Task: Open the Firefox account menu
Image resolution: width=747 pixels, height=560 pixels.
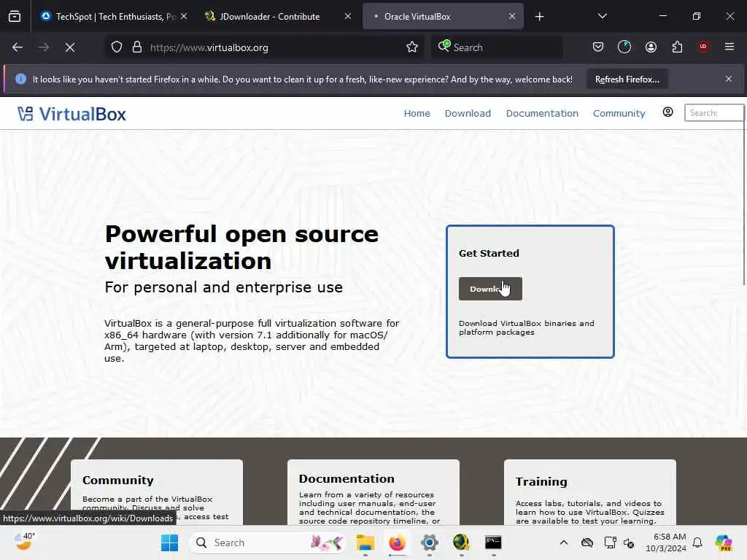Action: tap(651, 47)
